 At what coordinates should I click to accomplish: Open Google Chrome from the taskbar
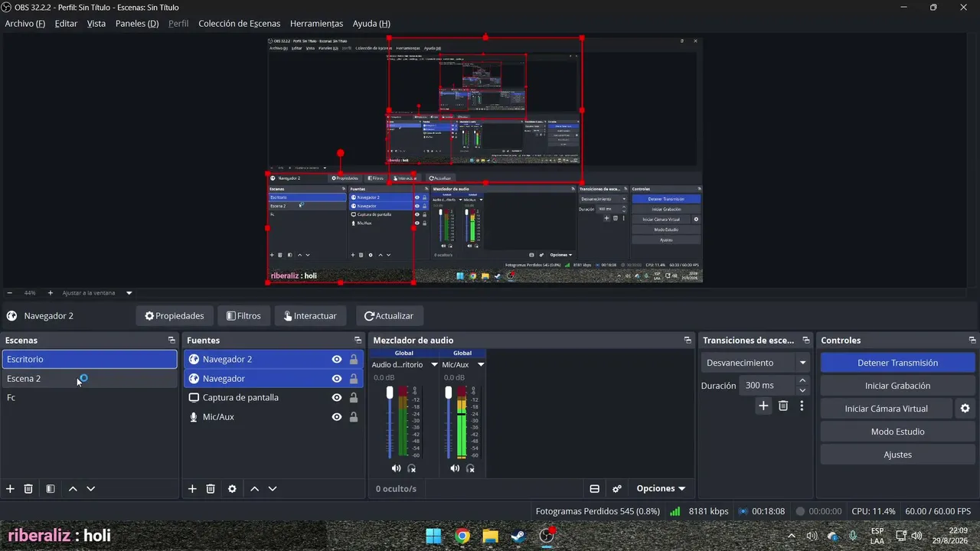pos(462,536)
